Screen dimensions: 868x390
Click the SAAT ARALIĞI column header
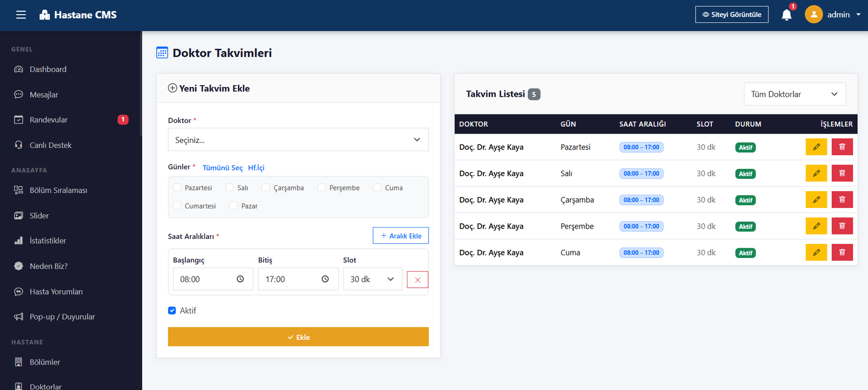pyautogui.click(x=642, y=124)
